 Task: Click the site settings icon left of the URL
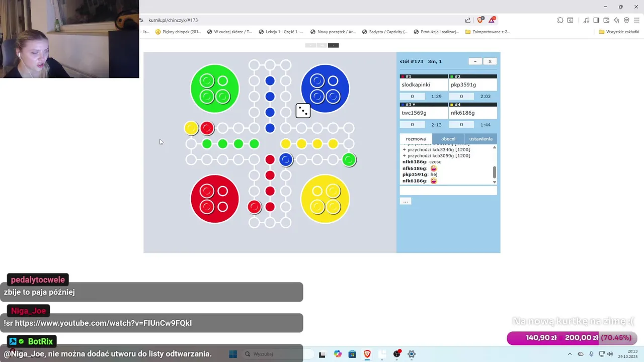pyautogui.click(x=141, y=20)
